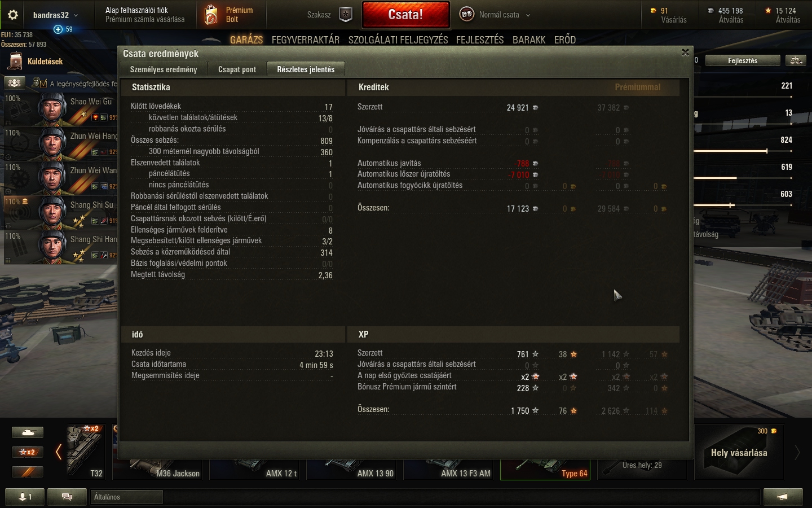
Task: Click the Fejlesztés button
Action: tap(743, 60)
